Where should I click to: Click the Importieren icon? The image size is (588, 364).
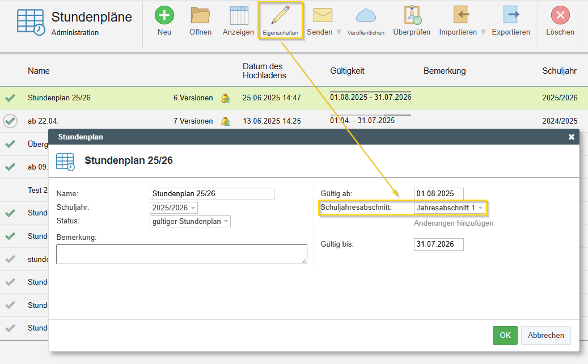460,15
